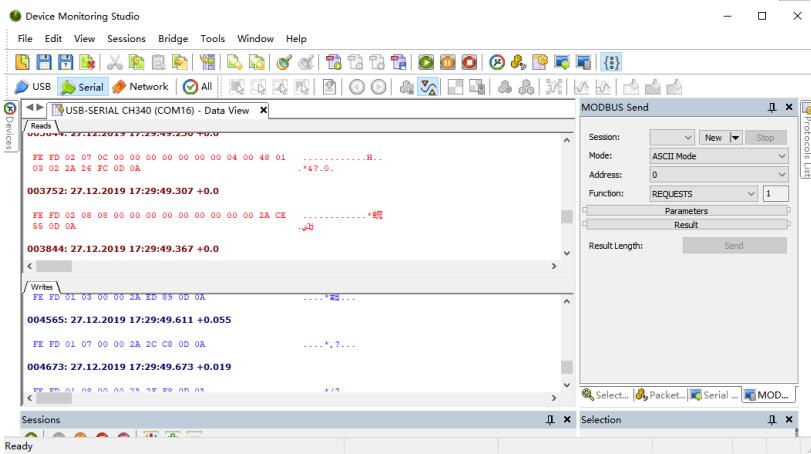Click the Reads pane horizontal scrollbar thumb
This screenshot has width=811, height=454.
[x=54, y=266]
